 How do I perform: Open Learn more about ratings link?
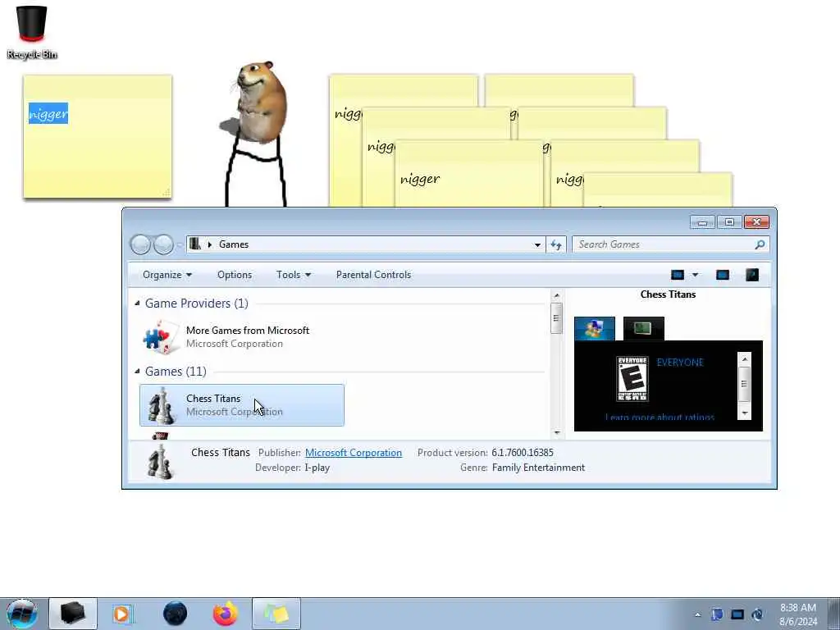coord(660,418)
